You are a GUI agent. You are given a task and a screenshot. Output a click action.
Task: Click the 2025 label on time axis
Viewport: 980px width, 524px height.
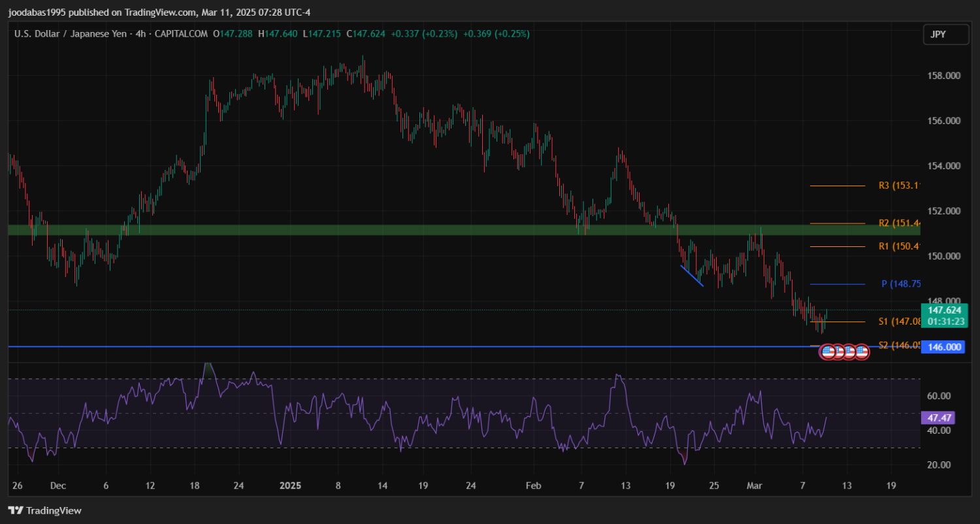point(290,485)
